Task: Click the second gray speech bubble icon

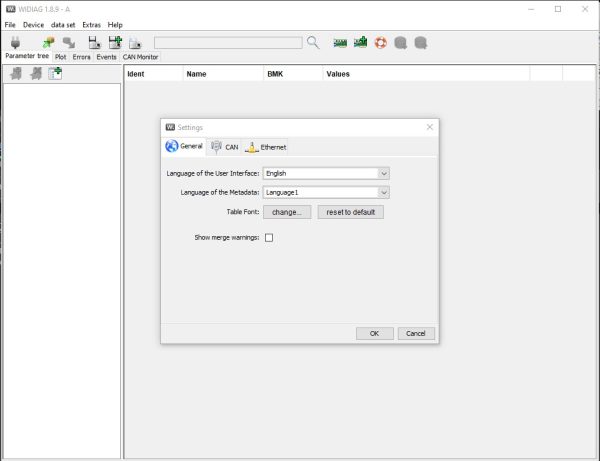Action: [x=421, y=43]
